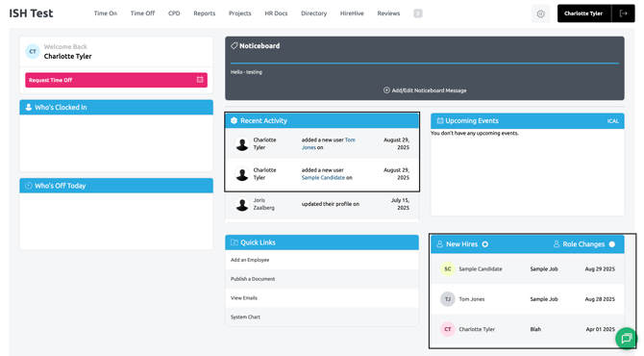Click the Joris Zaalberg name text
The height and width of the screenshot is (356, 644).
263,204
